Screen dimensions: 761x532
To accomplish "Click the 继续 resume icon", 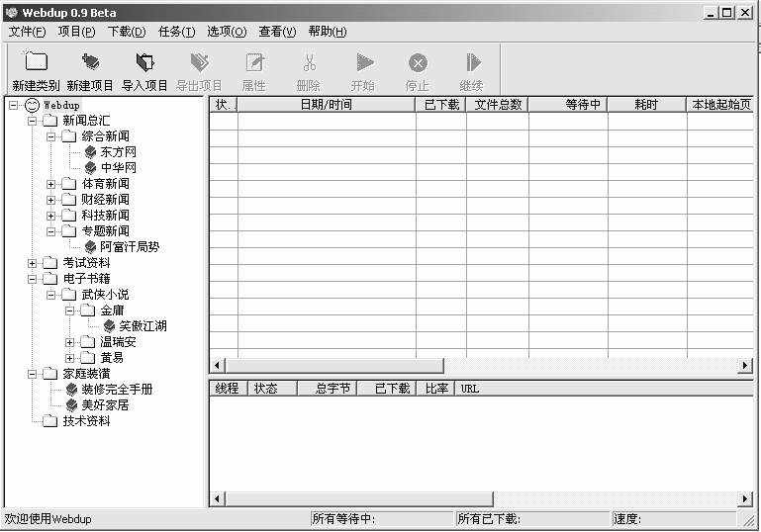I will pyautogui.click(x=473, y=62).
